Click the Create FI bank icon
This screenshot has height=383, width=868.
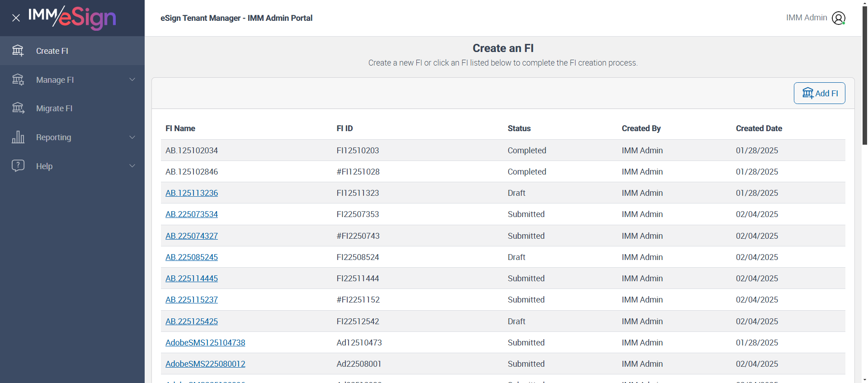point(18,51)
